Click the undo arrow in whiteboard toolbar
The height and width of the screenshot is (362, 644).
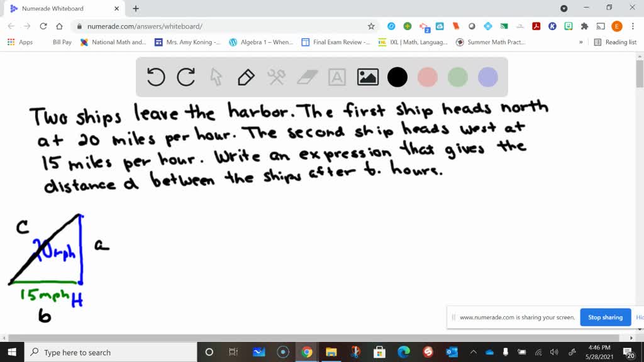tap(156, 77)
